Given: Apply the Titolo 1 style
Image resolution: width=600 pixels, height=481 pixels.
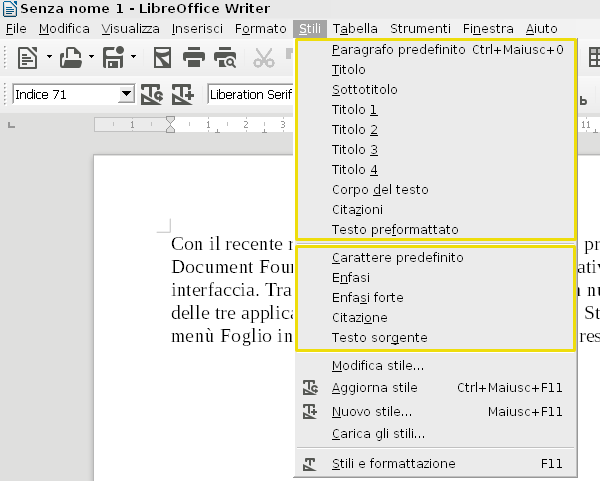Looking at the screenshot, I should coord(435,109).
